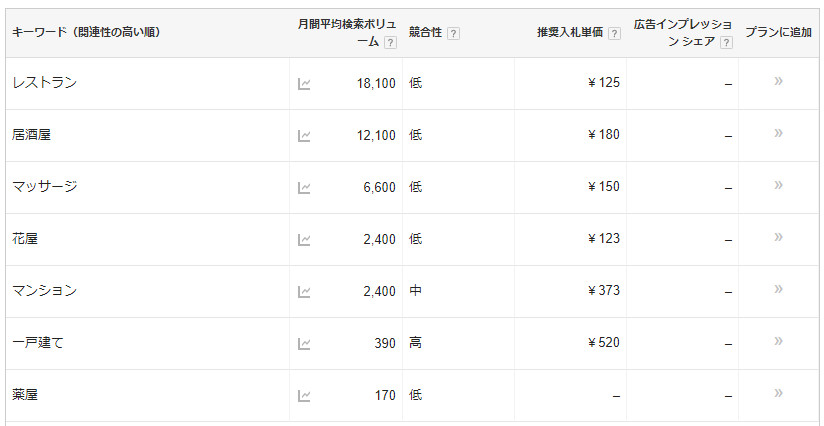
Task: Open help icon beside 推奨入札単価
Action: (614, 33)
